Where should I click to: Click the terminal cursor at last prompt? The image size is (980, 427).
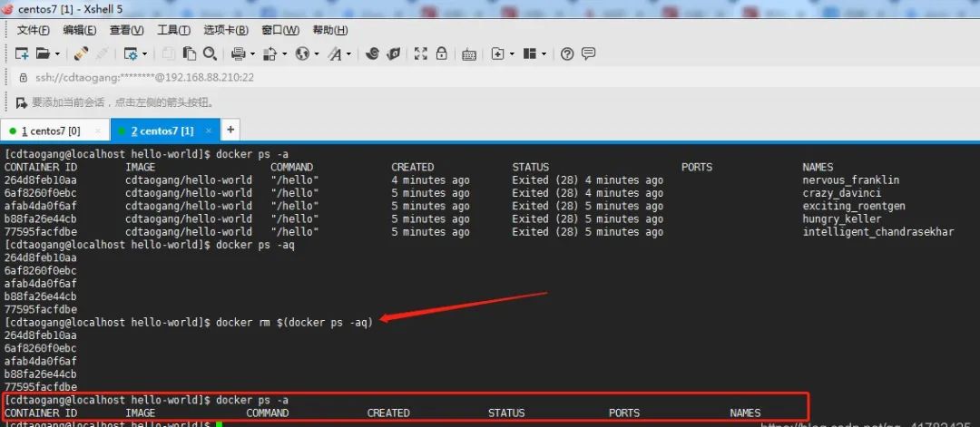click(219, 424)
